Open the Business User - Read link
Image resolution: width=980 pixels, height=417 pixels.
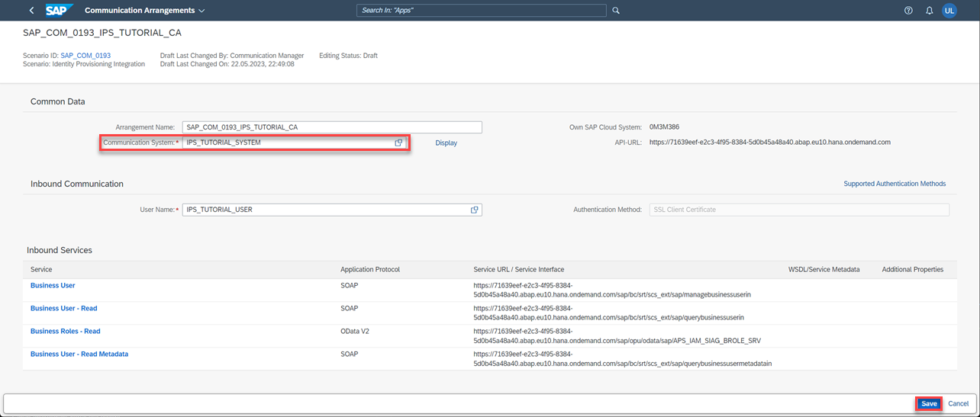coord(64,308)
